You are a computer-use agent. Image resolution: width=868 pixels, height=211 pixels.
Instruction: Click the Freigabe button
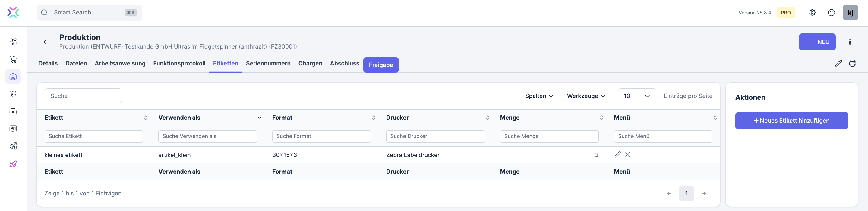point(381,65)
